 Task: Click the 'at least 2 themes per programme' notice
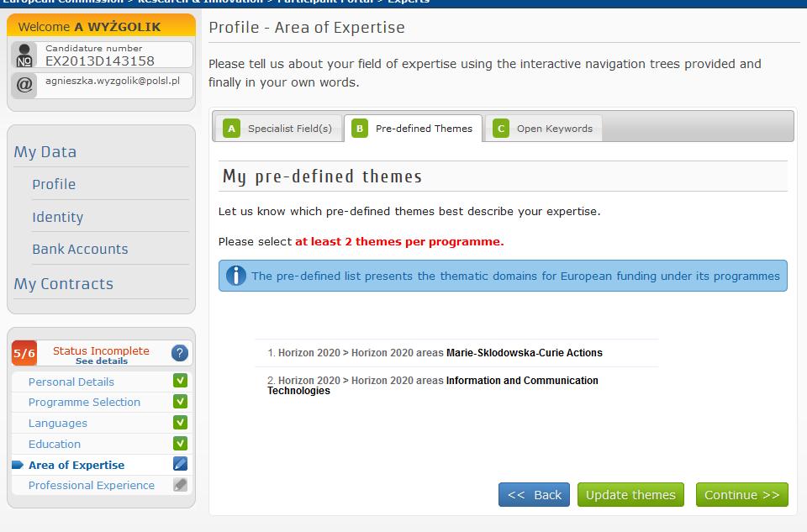tap(399, 242)
